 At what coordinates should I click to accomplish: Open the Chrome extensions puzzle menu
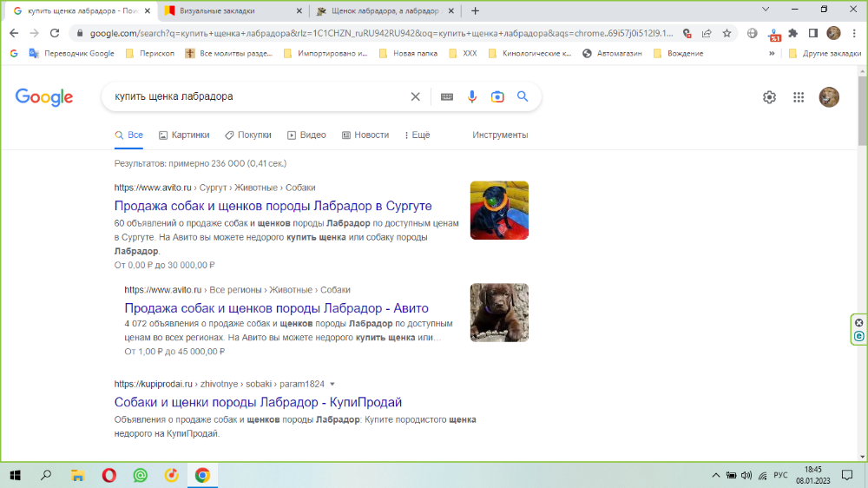[x=792, y=33]
